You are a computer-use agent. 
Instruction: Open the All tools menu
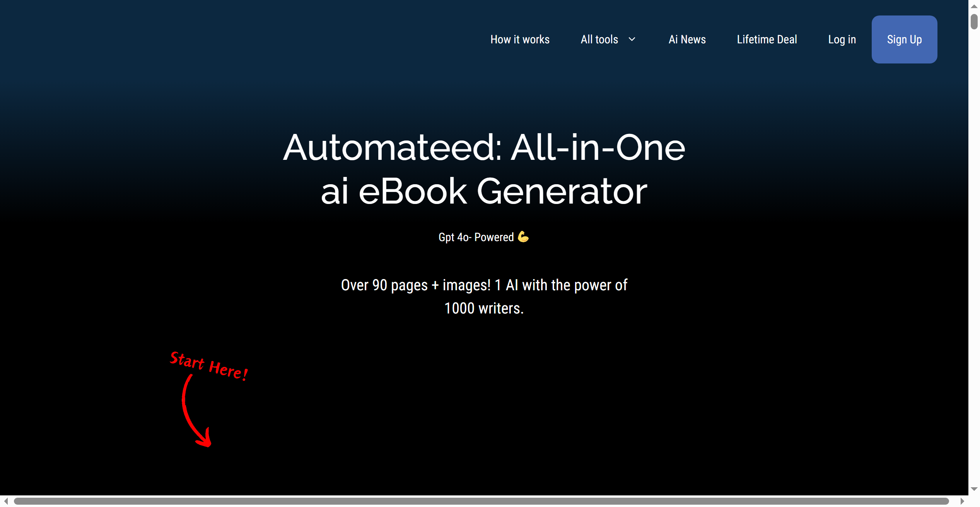pyautogui.click(x=599, y=39)
